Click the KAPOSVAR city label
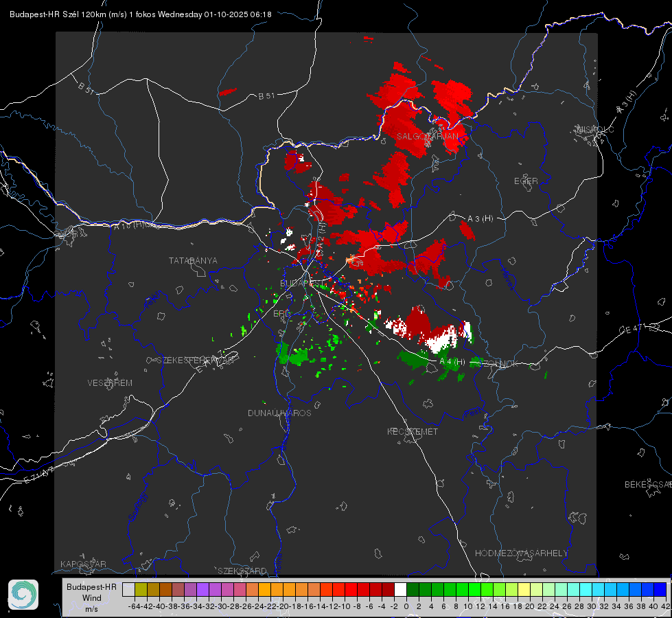672x618 pixels. (83, 564)
